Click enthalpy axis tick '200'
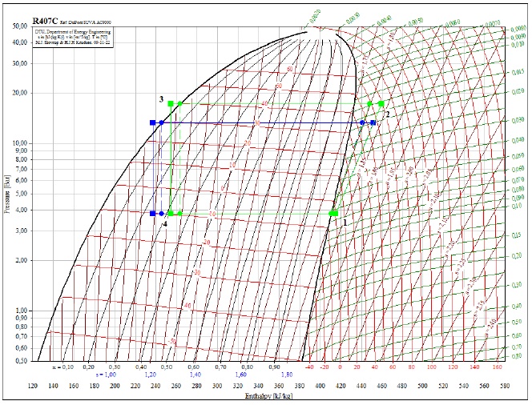The height and width of the screenshot is (405, 532). tap(115, 386)
